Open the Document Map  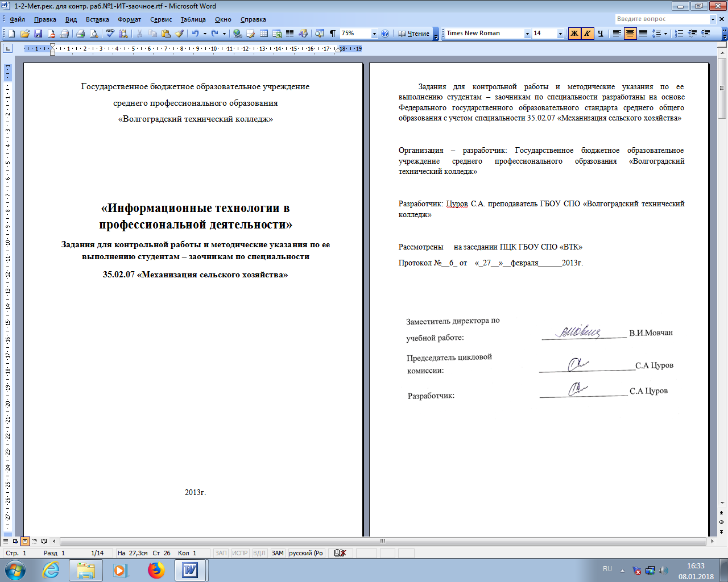tap(320, 34)
